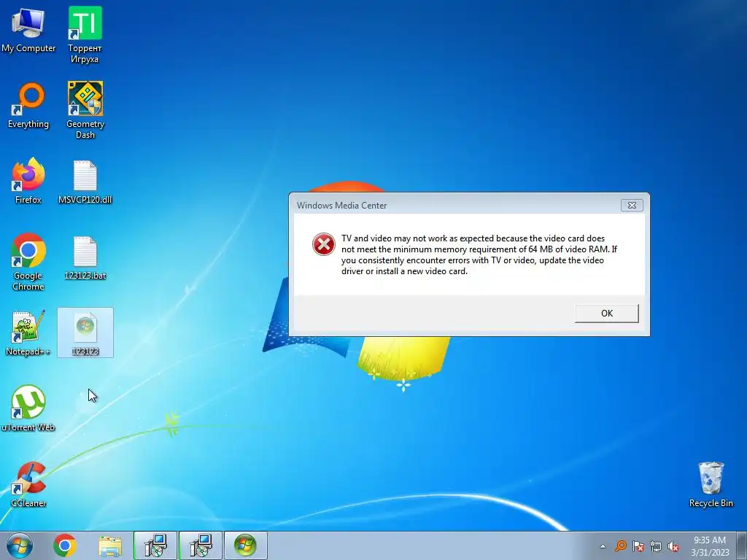Show hidden tray icons arrow
The width and height of the screenshot is (747, 560).
click(603, 546)
